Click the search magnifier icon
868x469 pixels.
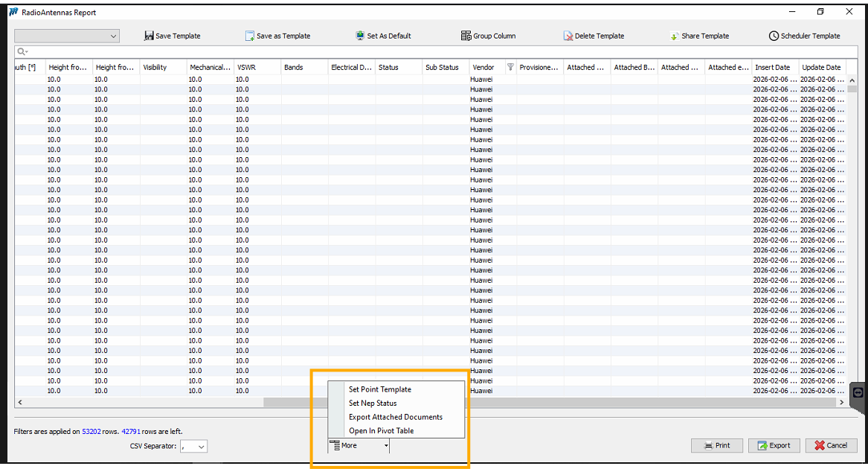[22, 51]
